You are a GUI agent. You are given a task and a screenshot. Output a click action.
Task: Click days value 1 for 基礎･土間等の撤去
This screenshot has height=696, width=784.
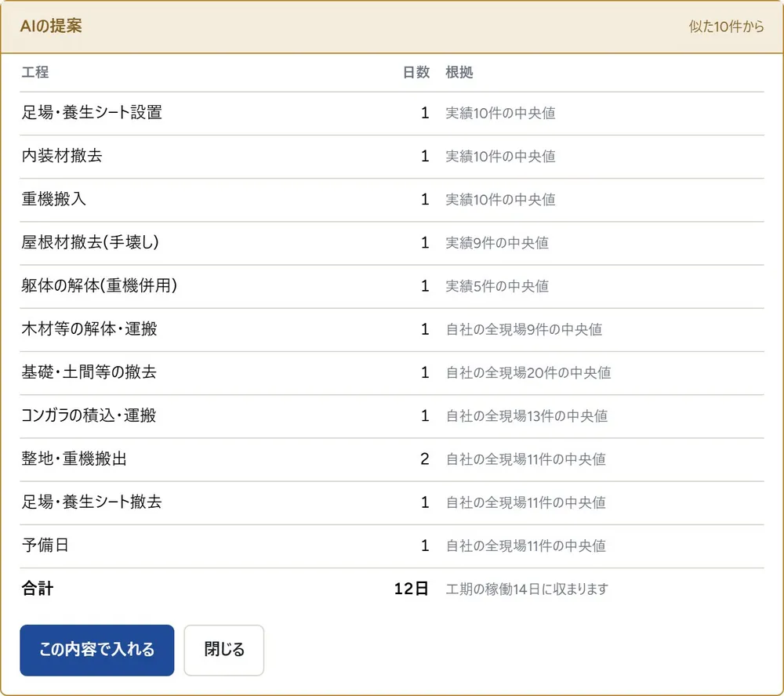click(x=425, y=372)
